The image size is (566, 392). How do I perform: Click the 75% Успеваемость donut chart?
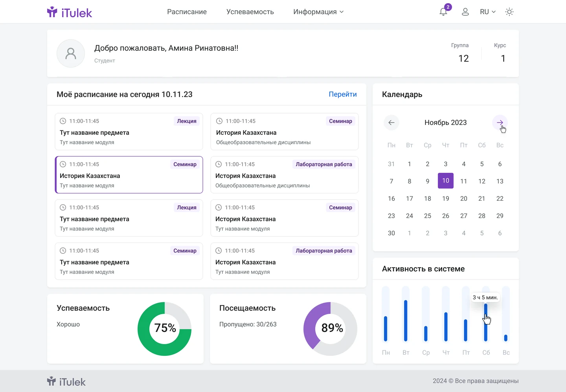(165, 329)
